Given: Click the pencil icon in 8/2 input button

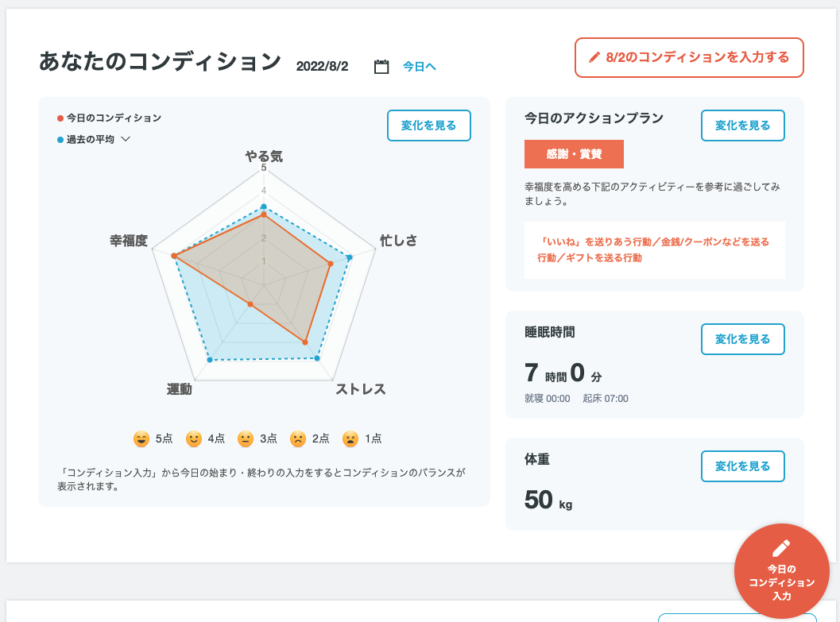Looking at the screenshot, I should 594,57.
